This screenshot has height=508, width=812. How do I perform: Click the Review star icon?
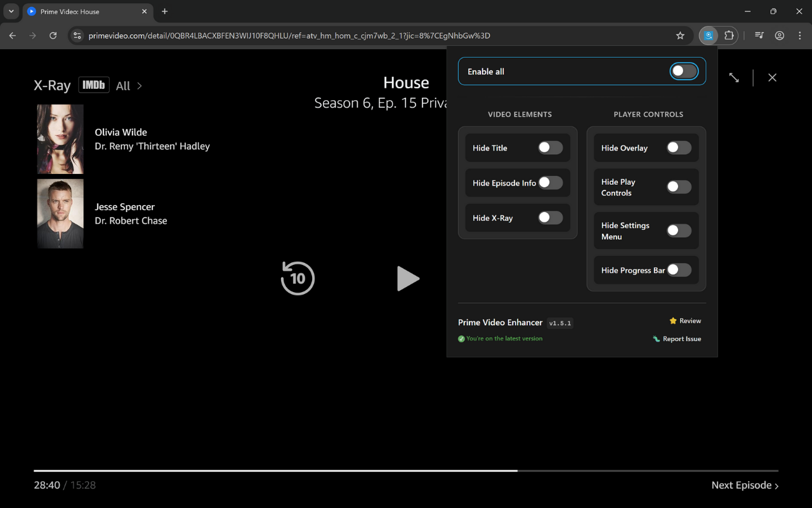pyautogui.click(x=673, y=321)
